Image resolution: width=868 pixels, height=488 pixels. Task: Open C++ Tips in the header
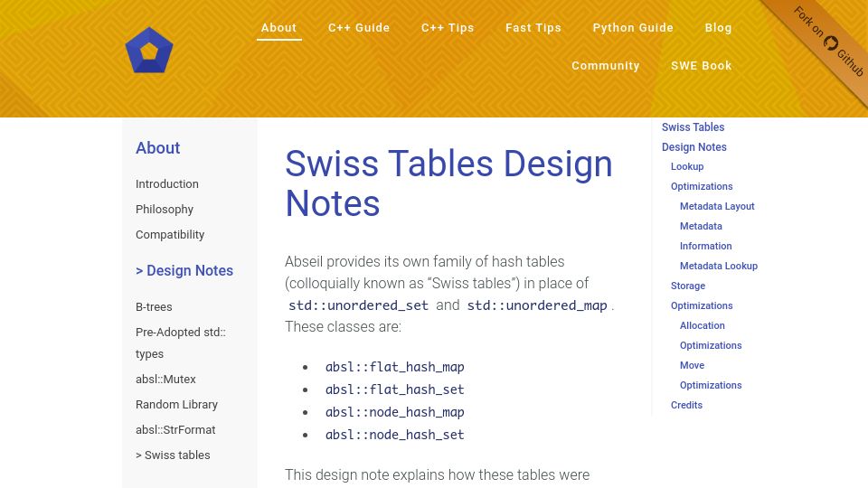(448, 28)
